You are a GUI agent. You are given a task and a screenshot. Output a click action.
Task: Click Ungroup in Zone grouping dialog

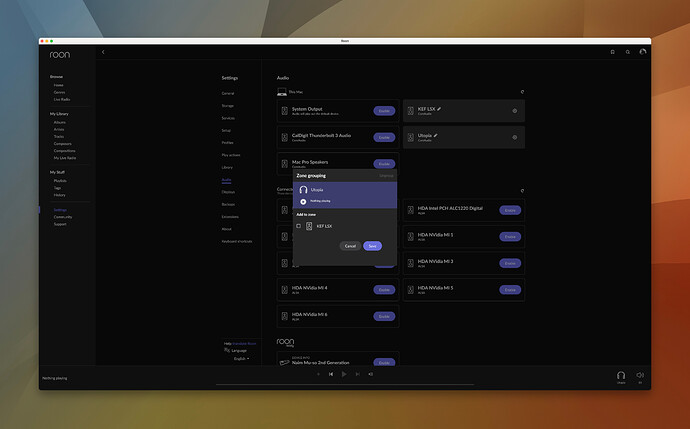pos(386,176)
